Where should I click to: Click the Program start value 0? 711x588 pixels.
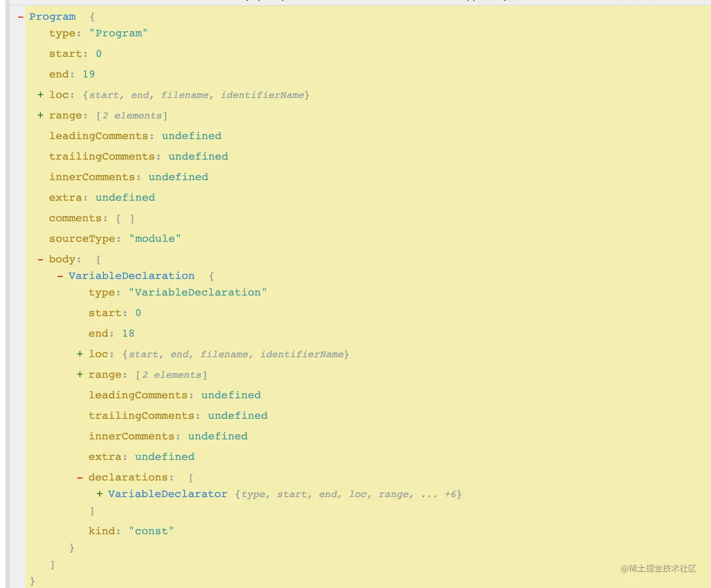click(99, 54)
